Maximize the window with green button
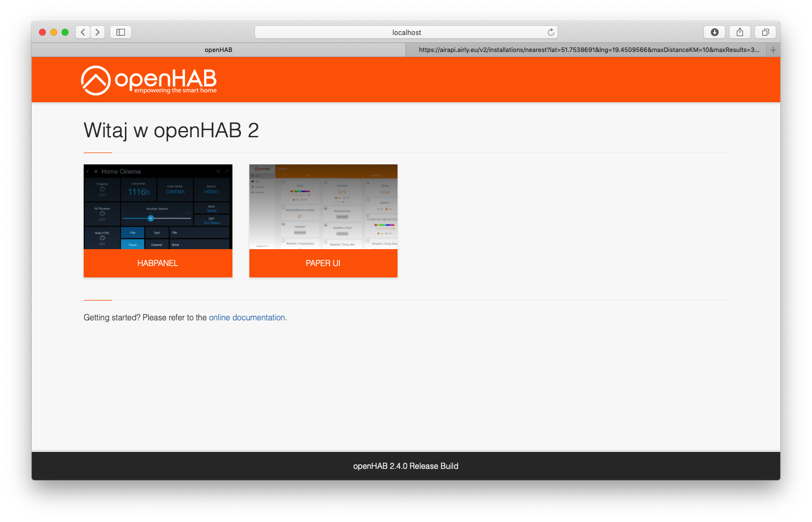 [x=65, y=32]
